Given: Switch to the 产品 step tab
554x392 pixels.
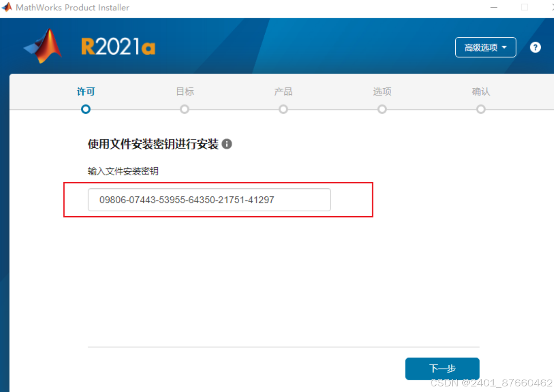Looking at the screenshot, I should click(x=283, y=92).
